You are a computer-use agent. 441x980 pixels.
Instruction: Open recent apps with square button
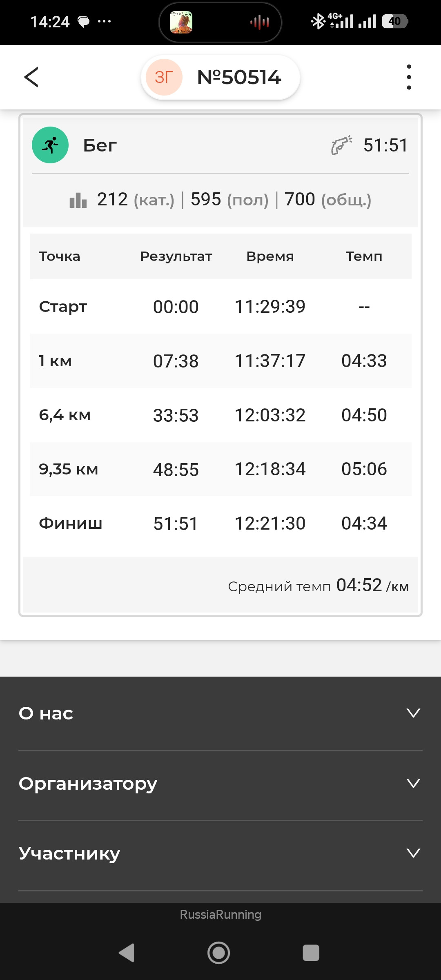pyautogui.click(x=311, y=953)
